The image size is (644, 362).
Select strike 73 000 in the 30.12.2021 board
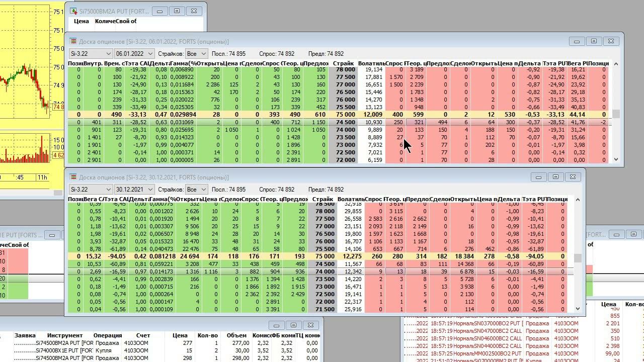[x=323, y=287]
